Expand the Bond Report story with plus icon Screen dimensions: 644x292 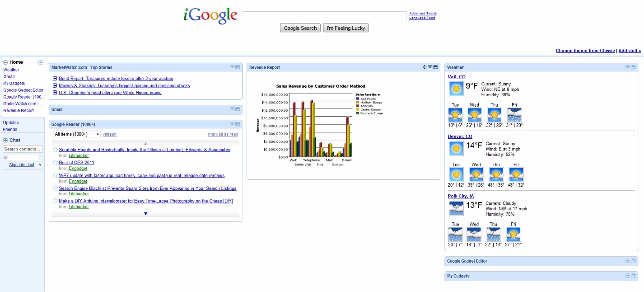click(55, 79)
